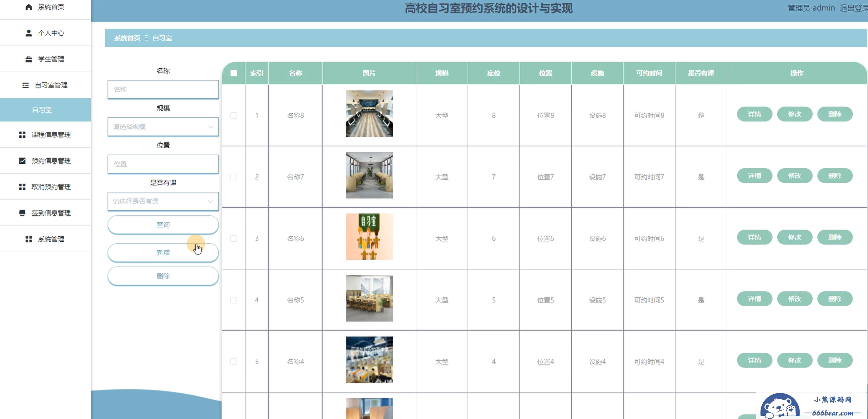Check the row checkbox for 名称5
This screenshot has height=419, width=868.
(233, 300)
